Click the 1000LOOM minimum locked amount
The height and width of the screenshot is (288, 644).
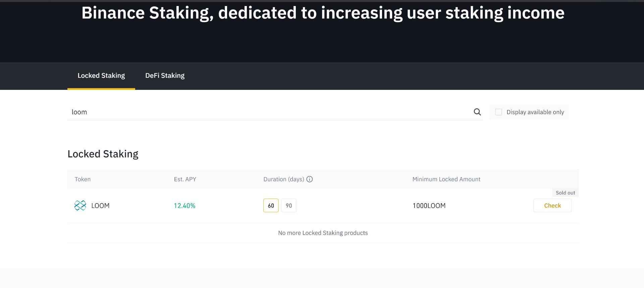pos(429,206)
